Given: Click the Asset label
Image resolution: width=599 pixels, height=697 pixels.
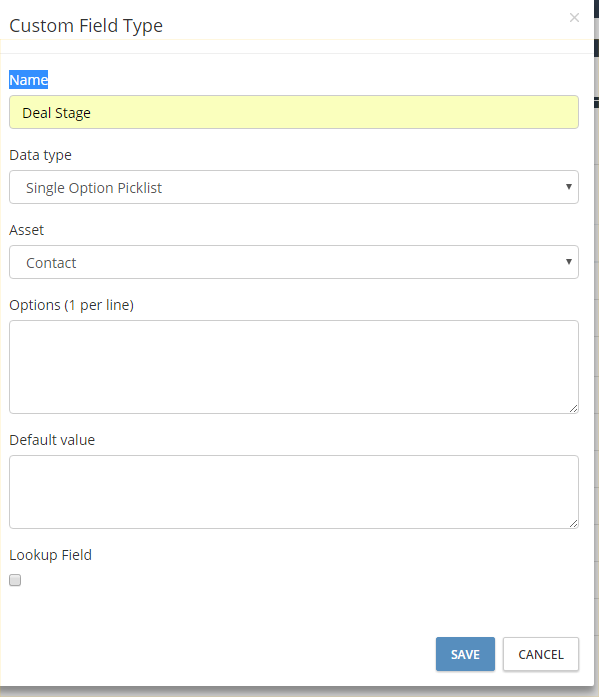Looking at the screenshot, I should (27, 230).
